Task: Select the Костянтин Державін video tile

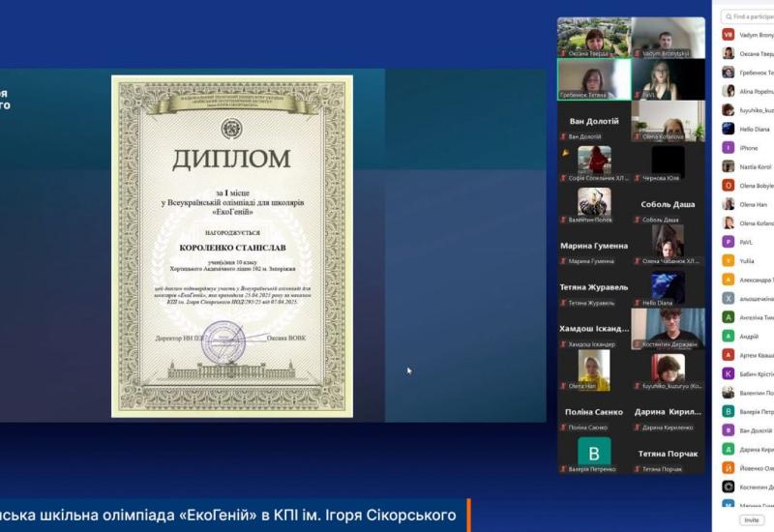Action: (x=669, y=328)
